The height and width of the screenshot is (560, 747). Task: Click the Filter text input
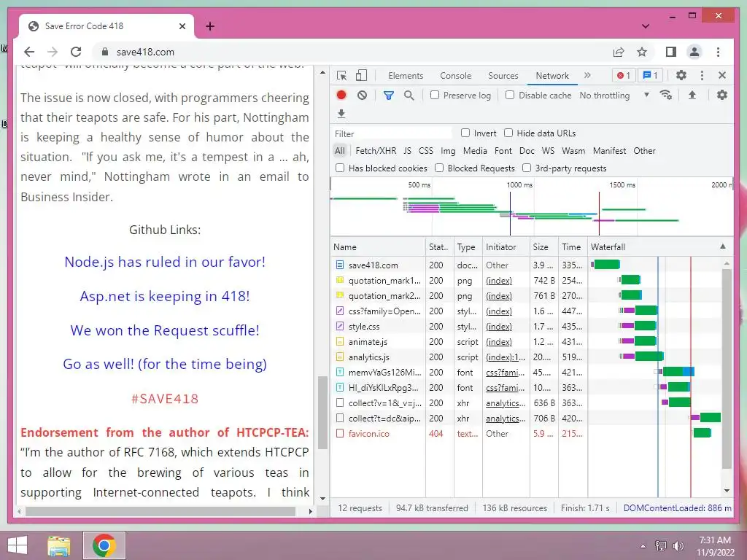392,134
